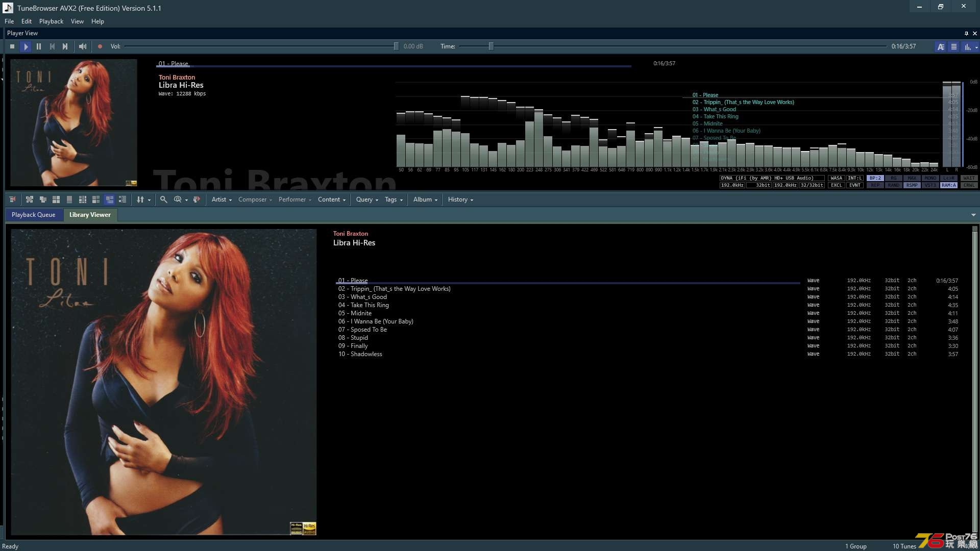Click the eye search filter icon
The height and width of the screenshot is (551, 980).
click(178, 199)
